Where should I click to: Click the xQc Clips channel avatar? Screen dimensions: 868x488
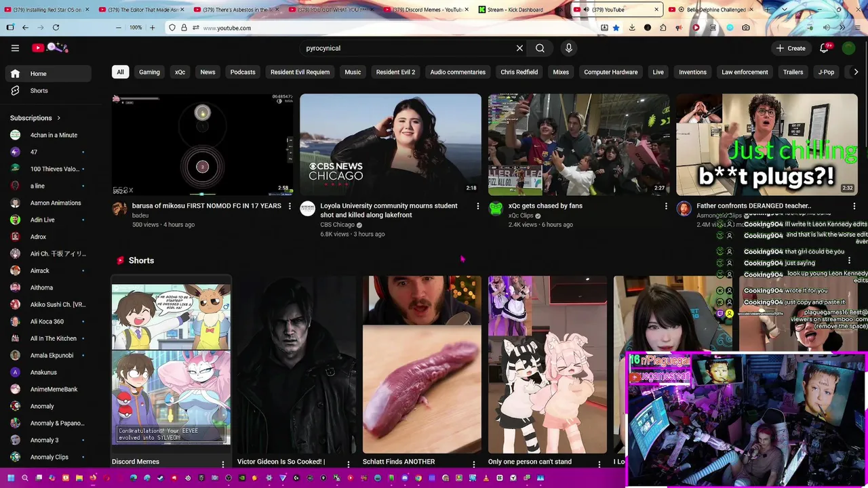(x=496, y=209)
